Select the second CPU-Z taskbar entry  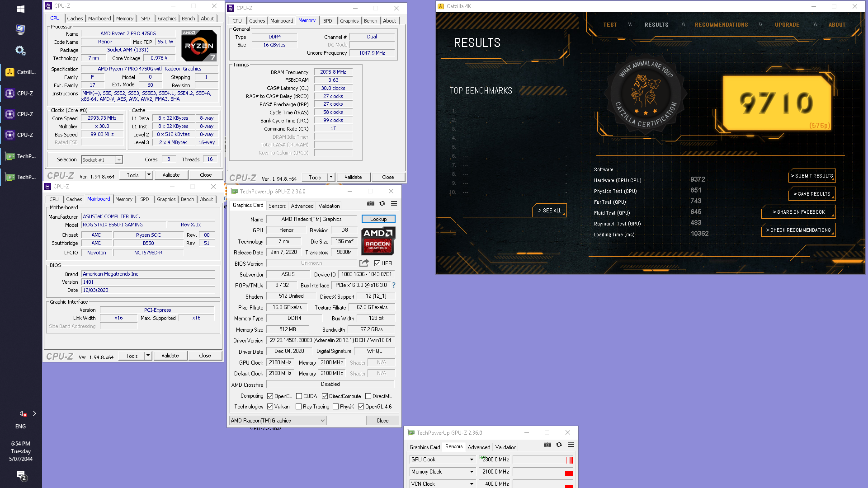(x=21, y=114)
